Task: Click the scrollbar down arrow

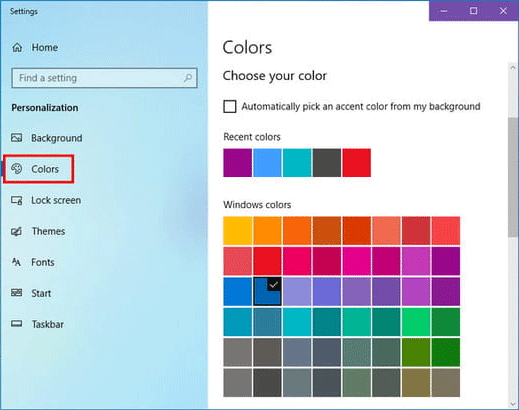Action: tap(513, 404)
